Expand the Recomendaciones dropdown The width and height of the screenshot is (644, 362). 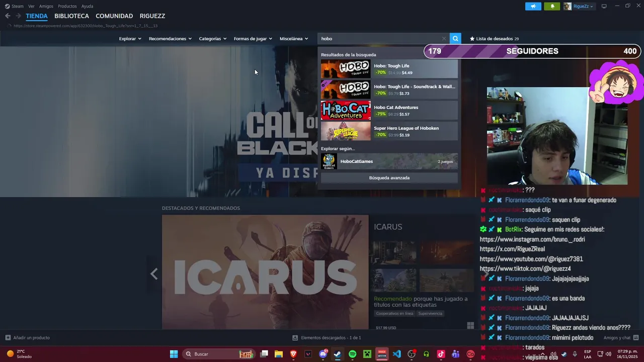(170, 39)
